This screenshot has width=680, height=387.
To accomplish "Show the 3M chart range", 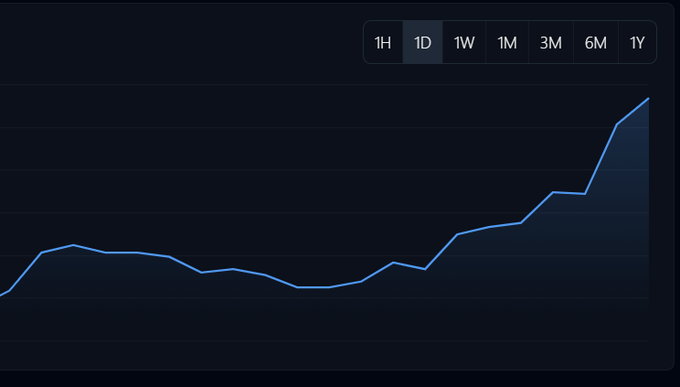I will click(x=551, y=43).
